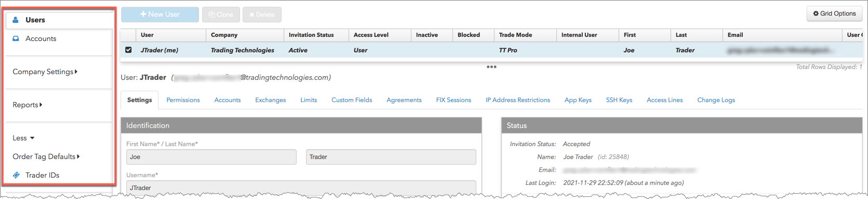868x199 pixels.
Task: Open Grid Options via the gear icon
Action: pyautogui.click(x=816, y=13)
